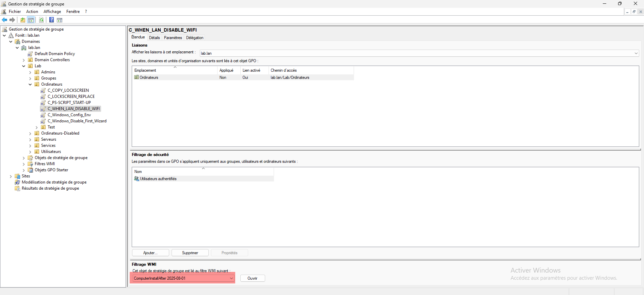
Task: Open the 'Afficher les liaisons' location dropdown
Action: [636, 53]
